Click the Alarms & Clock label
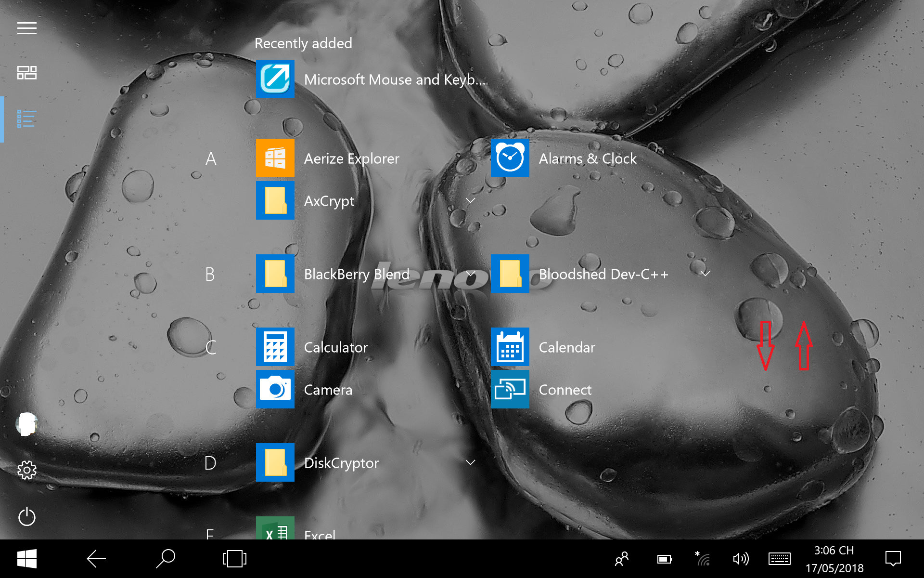Viewport: 924px width, 578px height. click(x=588, y=158)
